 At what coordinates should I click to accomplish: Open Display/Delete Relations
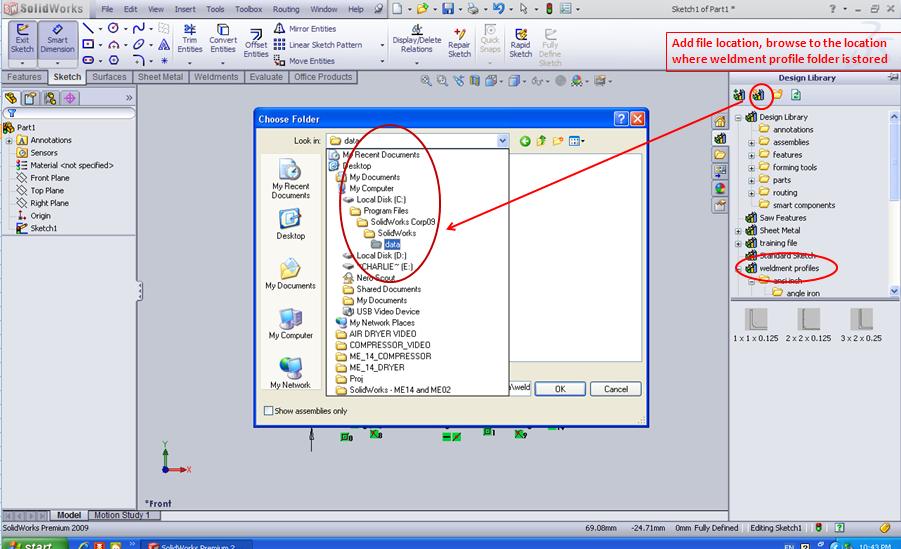click(x=417, y=39)
